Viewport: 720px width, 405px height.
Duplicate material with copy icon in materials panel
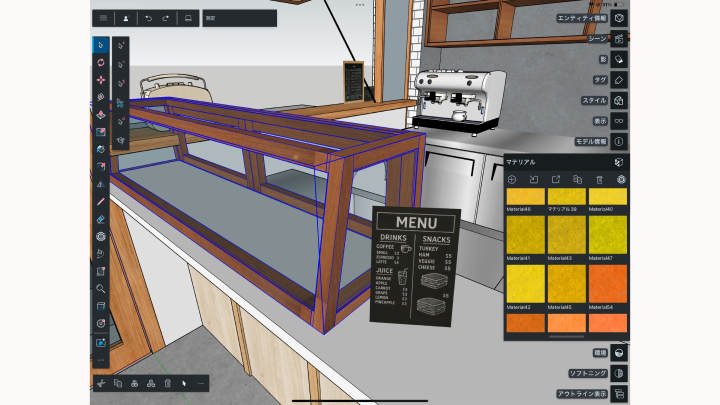(x=578, y=180)
